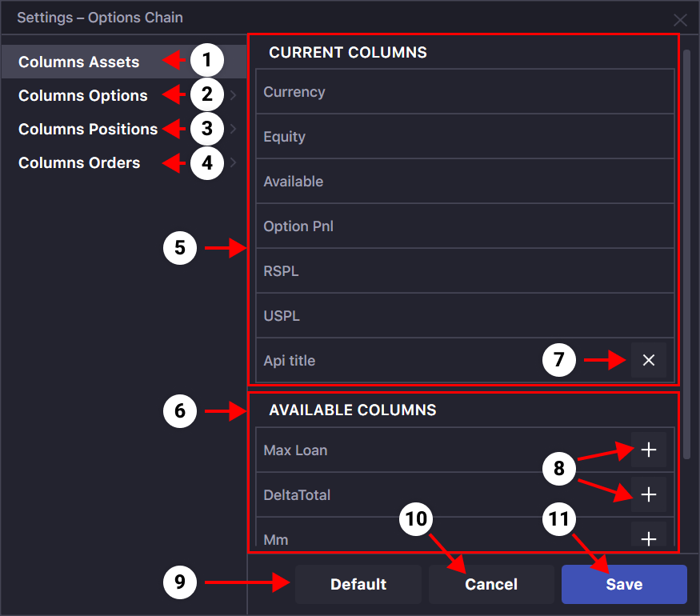Expand the Columns Orders chevron
Viewport: 700px width, 616px height.
233,162
